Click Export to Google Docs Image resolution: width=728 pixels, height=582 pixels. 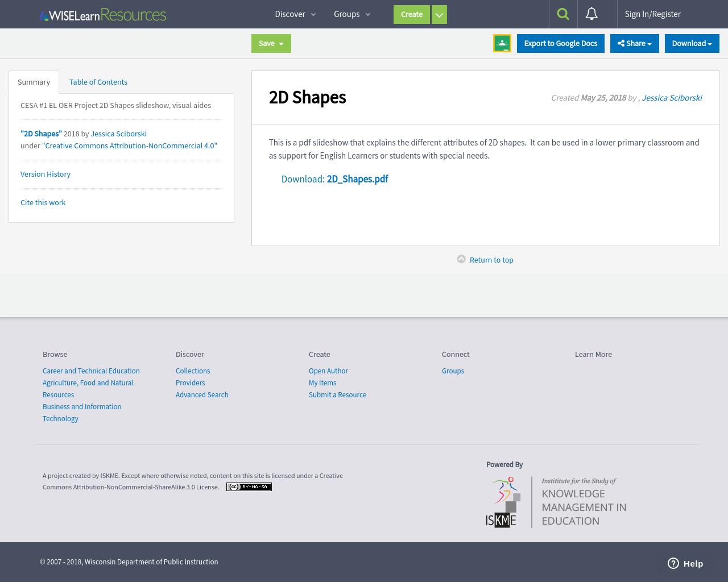coord(560,43)
